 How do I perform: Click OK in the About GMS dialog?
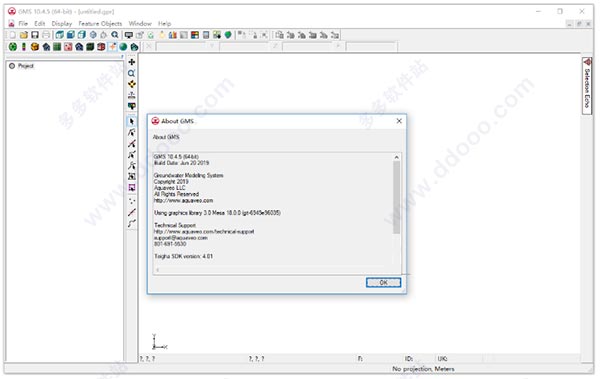tap(383, 283)
